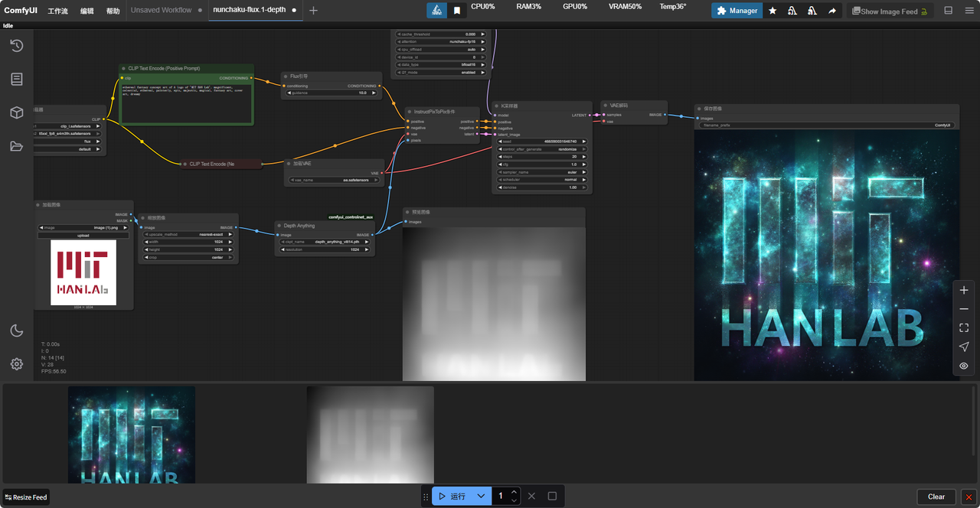Screen dimensions: 980x508
Task: Open the vae_name ae.safetensors dropdown
Action: (335, 181)
